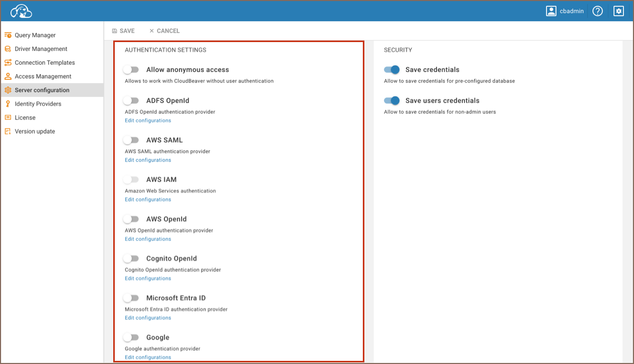This screenshot has width=634, height=364.
Task: Click the settings gear icon in header
Action: (619, 11)
